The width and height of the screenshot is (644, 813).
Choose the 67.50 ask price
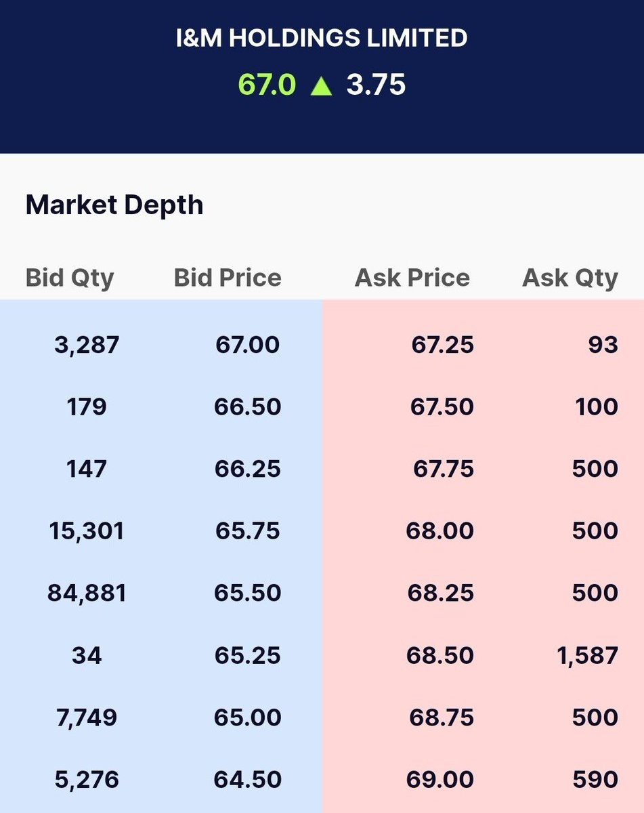pyautogui.click(x=442, y=407)
